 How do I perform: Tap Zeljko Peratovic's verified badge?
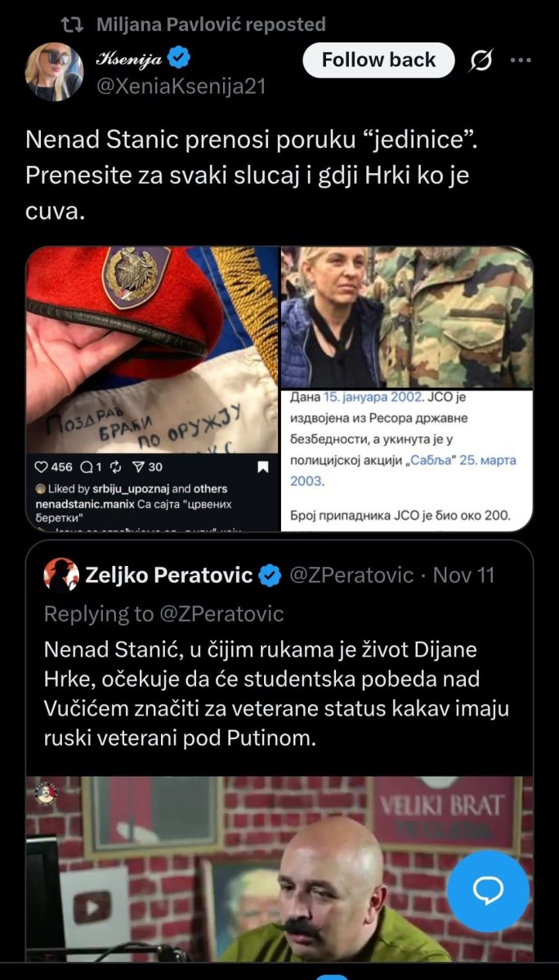(271, 575)
